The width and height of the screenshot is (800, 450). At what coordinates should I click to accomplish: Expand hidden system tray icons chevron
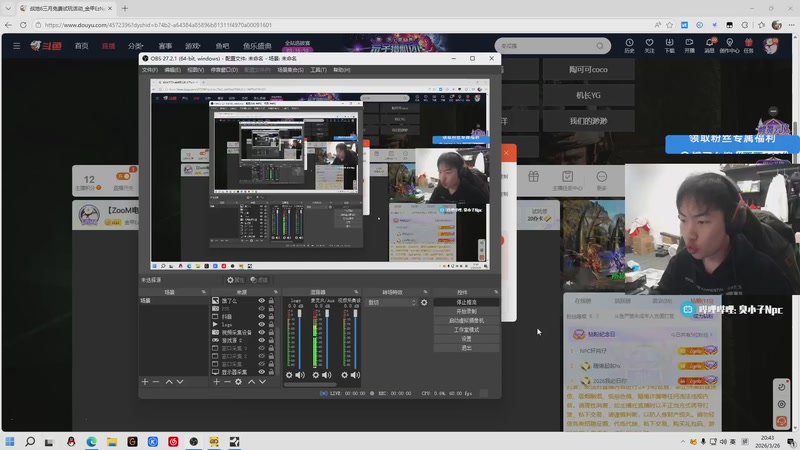pos(683,441)
